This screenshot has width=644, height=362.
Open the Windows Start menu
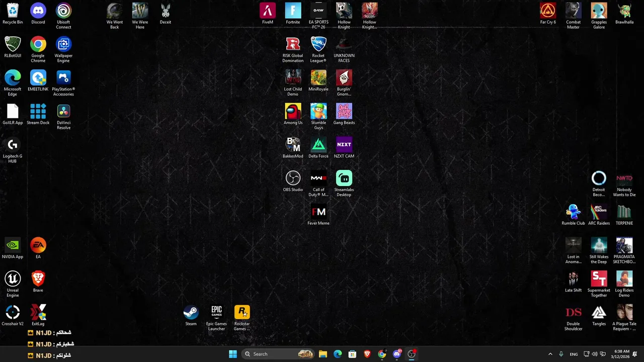click(x=233, y=354)
